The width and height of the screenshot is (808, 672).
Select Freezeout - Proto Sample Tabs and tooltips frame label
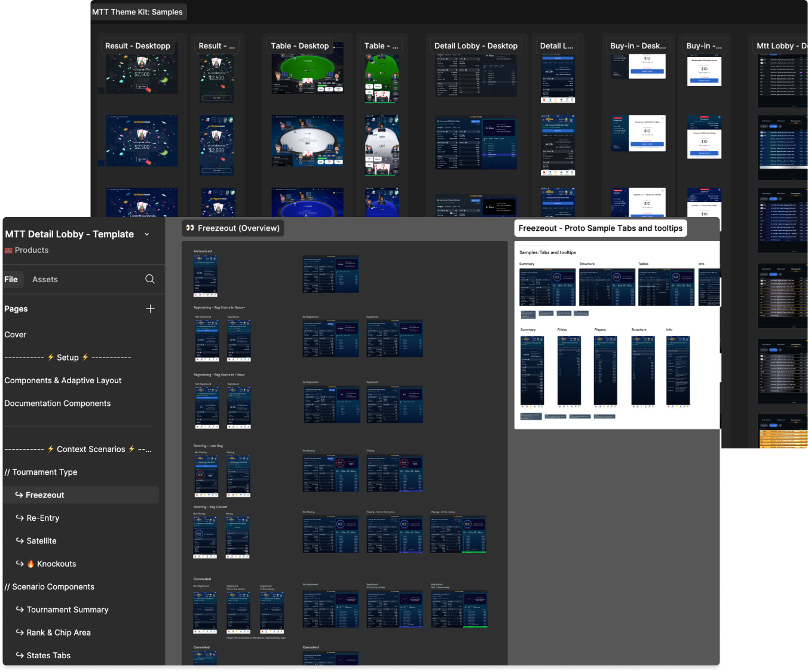pos(600,228)
